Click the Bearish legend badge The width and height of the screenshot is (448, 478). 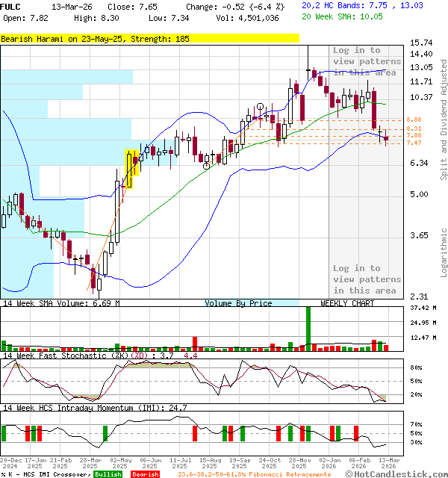click(145, 474)
